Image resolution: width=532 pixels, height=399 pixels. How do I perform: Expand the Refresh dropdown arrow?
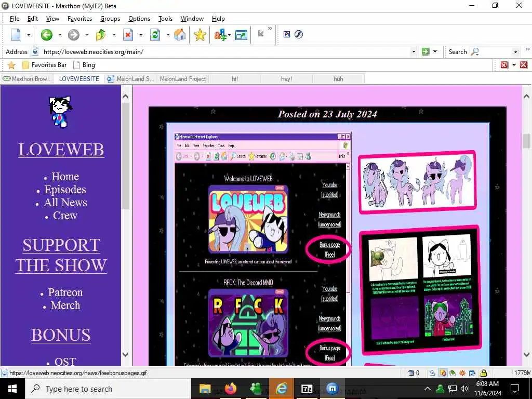[x=168, y=35]
